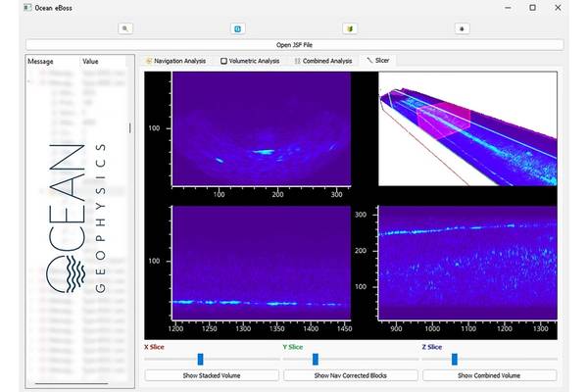Viewport: 588px width, 392px height.
Task: Click the magnifier search toolbar button
Action: click(124, 28)
